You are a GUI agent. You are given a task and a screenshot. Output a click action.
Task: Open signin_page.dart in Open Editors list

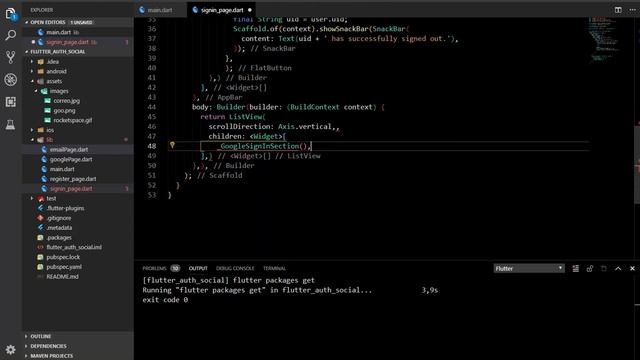[x=78, y=42]
